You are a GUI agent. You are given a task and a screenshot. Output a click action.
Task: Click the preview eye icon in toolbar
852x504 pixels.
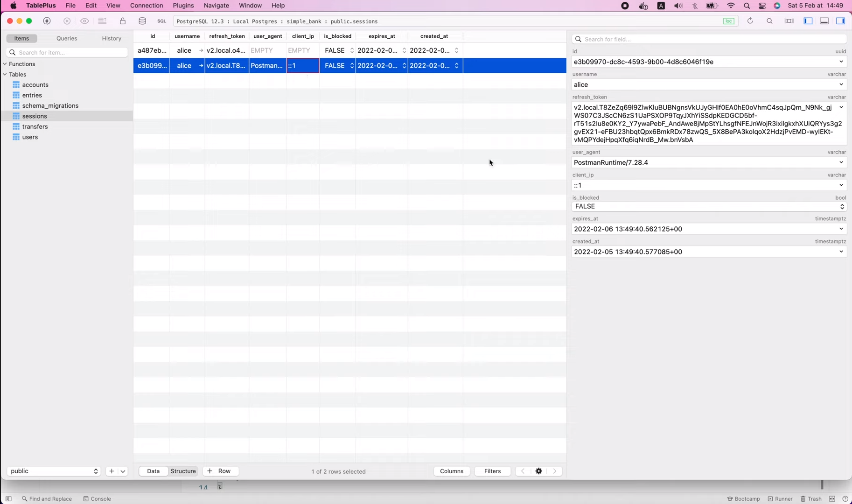coord(84,21)
